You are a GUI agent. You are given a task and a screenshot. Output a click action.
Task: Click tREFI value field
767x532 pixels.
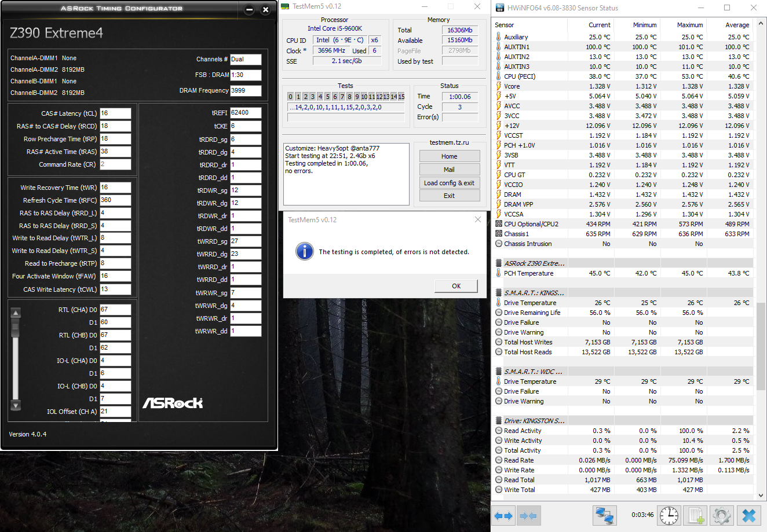point(246,113)
